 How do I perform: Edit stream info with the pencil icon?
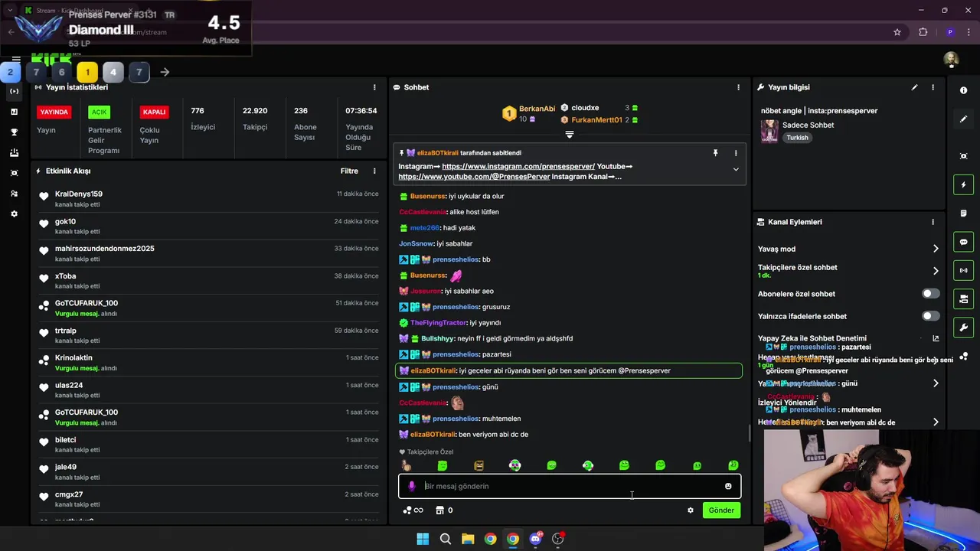pyautogui.click(x=914, y=87)
